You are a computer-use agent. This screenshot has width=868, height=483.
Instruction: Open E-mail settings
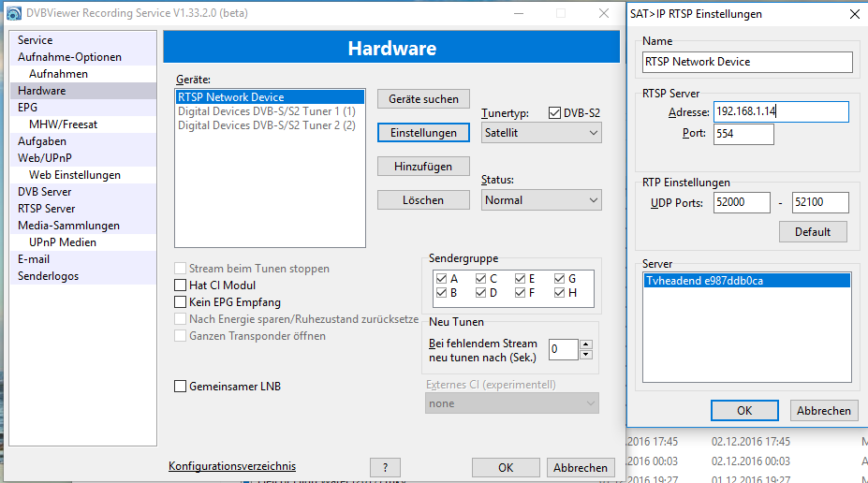pos(83,259)
